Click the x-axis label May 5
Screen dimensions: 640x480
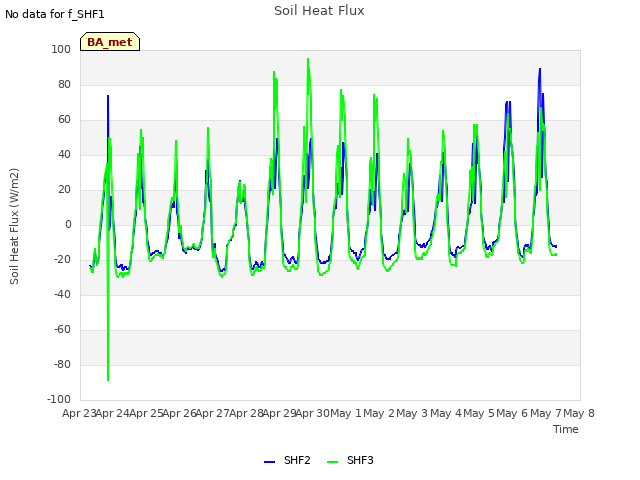pyautogui.click(x=479, y=413)
